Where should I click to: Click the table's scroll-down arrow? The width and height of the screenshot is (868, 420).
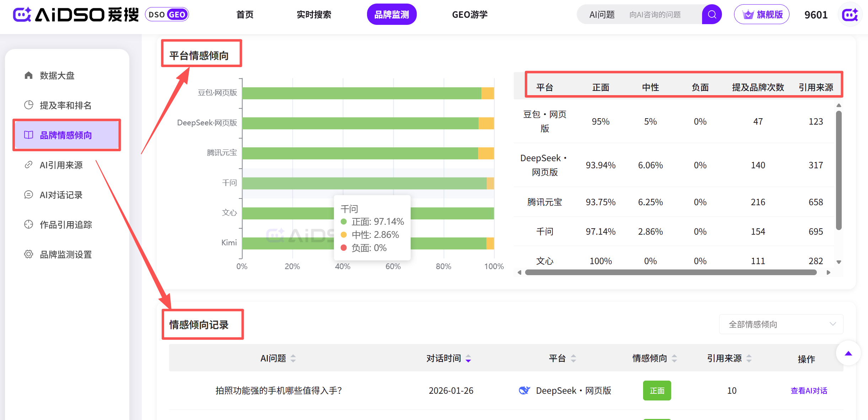tap(839, 262)
